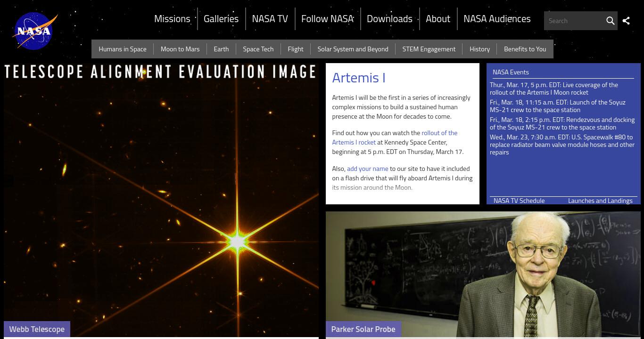Click the Webb Telescope label

(x=37, y=329)
